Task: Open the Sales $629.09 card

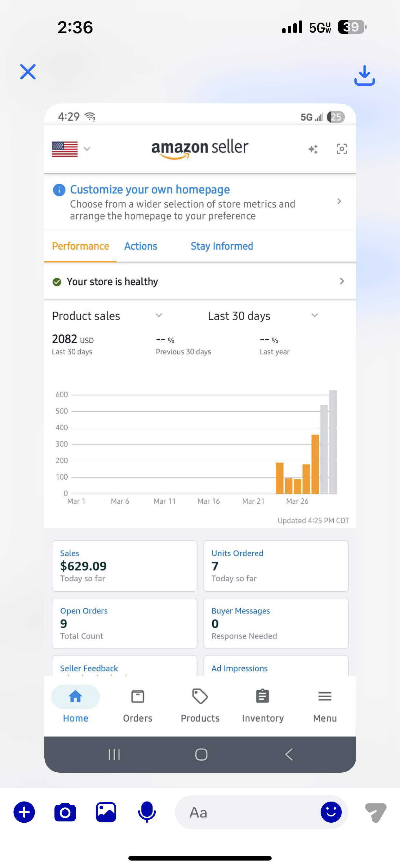Action: (x=124, y=566)
